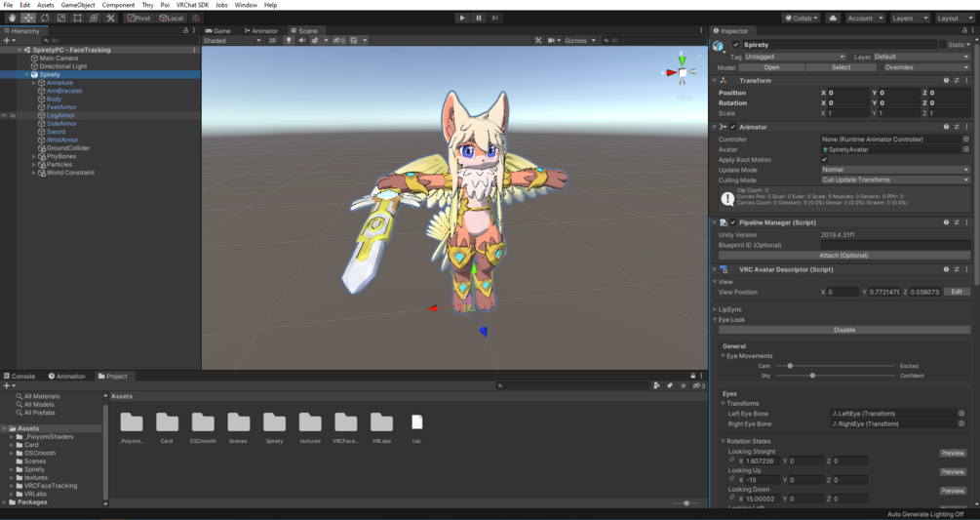Search by label icon in Project panel
This screenshot has width=980, height=520.
coord(669,385)
